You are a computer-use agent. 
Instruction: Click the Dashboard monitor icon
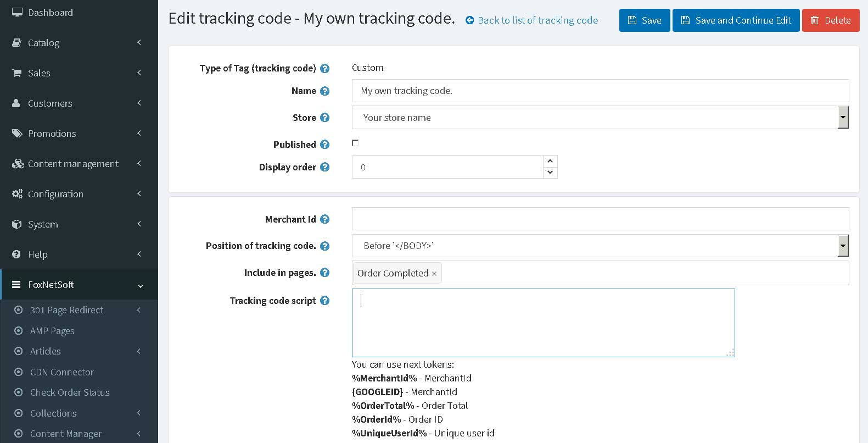(17, 12)
